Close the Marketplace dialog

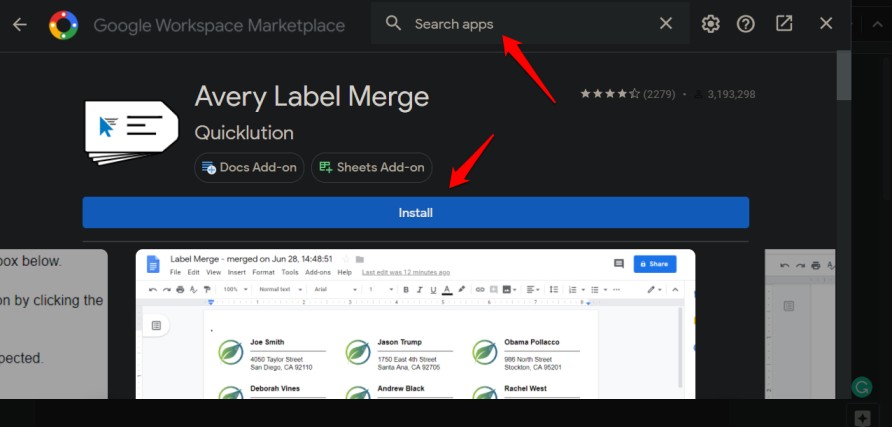point(826,23)
